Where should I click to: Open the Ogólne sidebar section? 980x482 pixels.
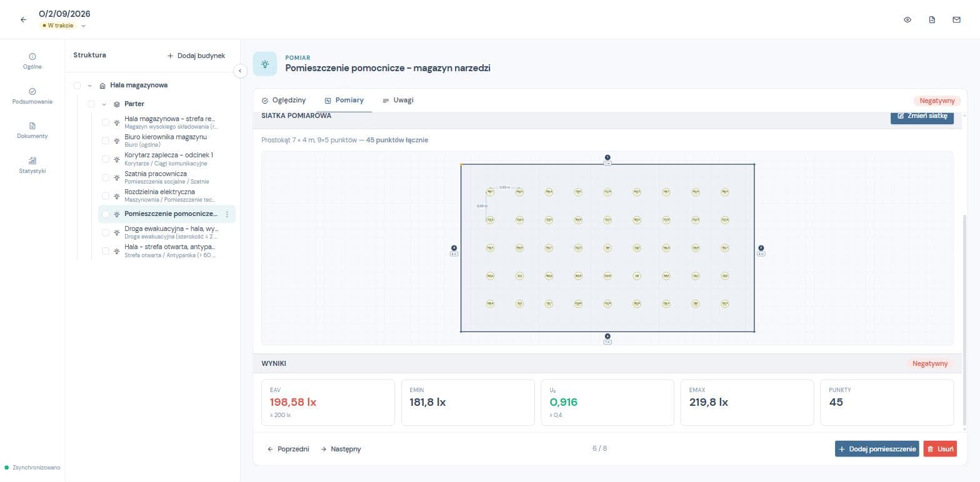click(32, 61)
